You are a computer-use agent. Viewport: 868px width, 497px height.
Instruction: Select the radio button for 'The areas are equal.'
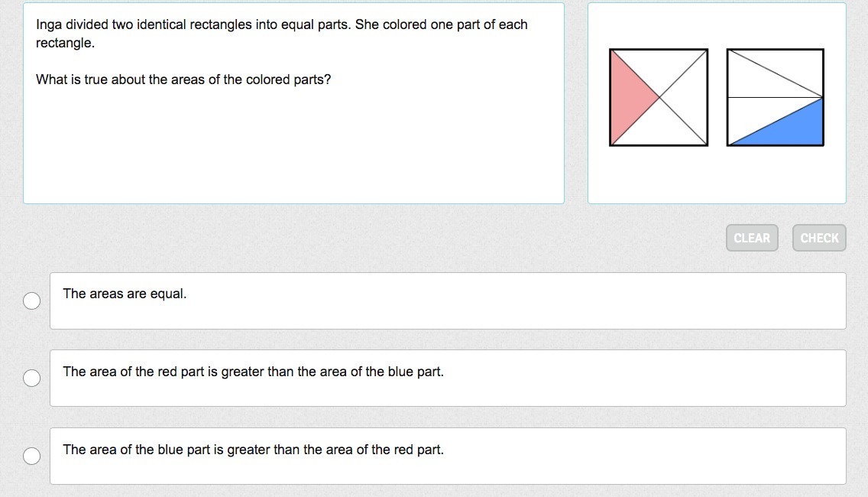click(x=31, y=301)
